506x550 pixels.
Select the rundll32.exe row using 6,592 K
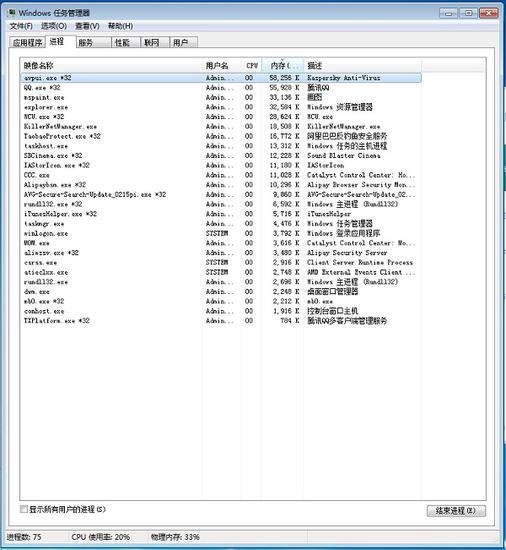(221, 204)
